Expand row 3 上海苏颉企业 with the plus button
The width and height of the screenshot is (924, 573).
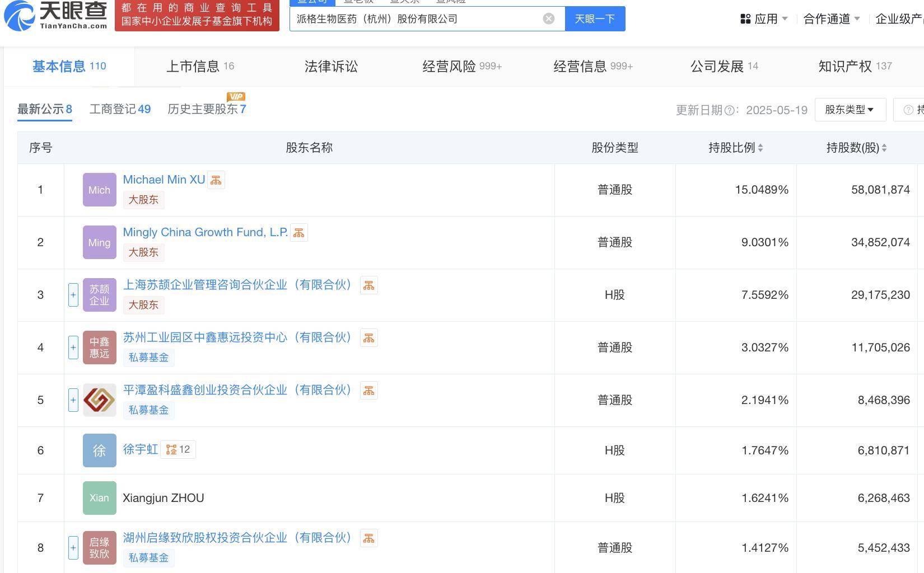[x=73, y=295]
